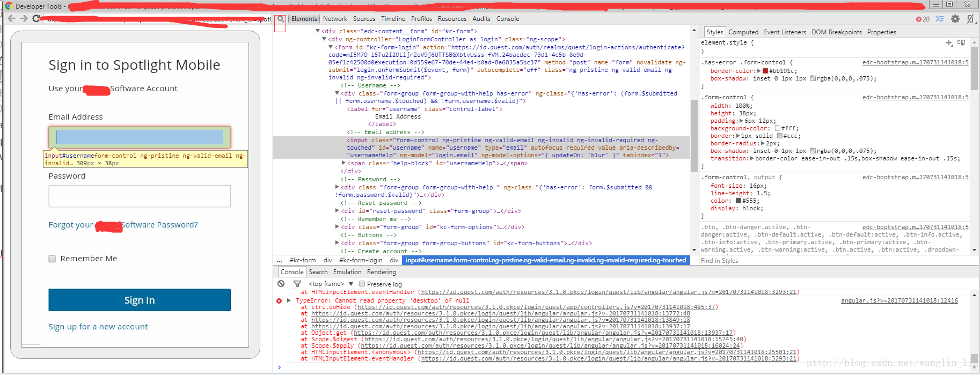The image size is (980, 375).
Task: Open the #ccc border color swatch
Action: pos(780,136)
